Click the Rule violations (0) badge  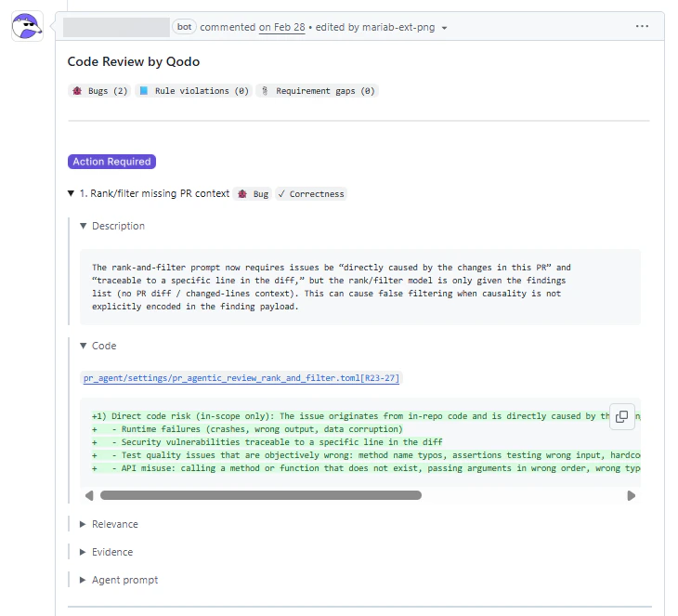pyautogui.click(x=194, y=91)
